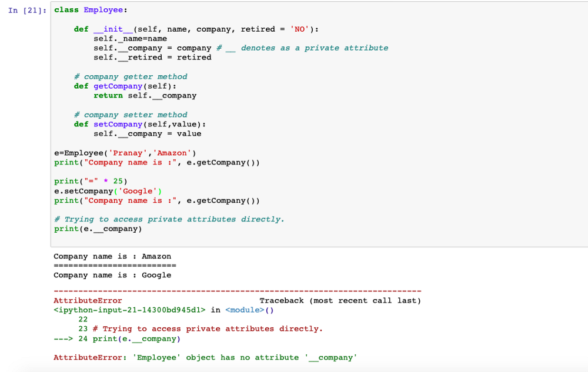Image resolution: width=588 pixels, height=372 pixels.
Task: Click the final 'object has no attribute' error message
Action: (x=205, y=358)
